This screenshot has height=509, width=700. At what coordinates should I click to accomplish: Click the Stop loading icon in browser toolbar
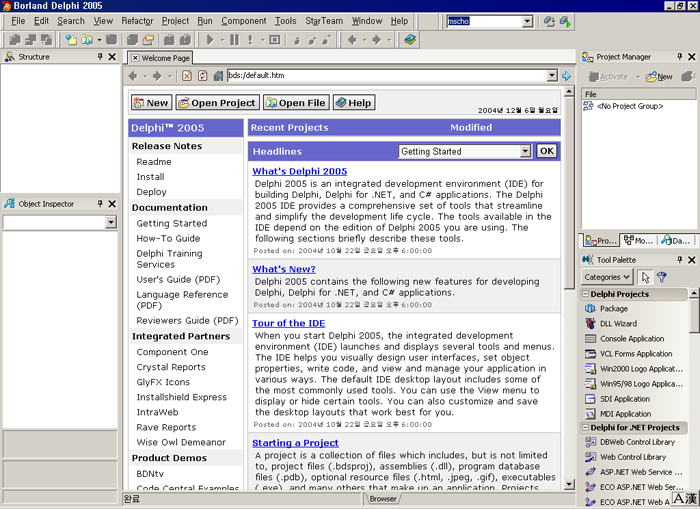click(187, 76)
